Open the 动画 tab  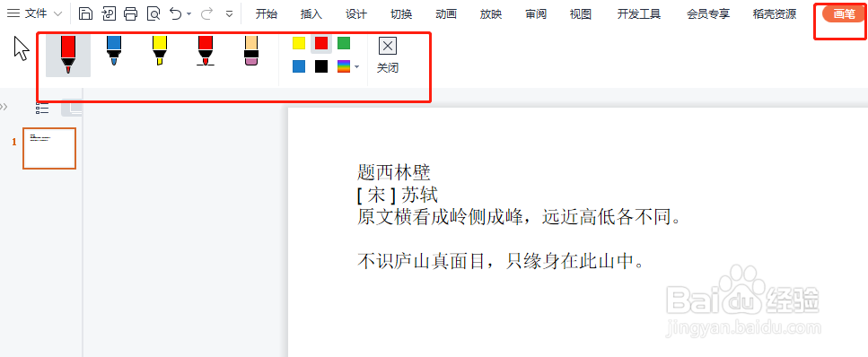(446, 14)
